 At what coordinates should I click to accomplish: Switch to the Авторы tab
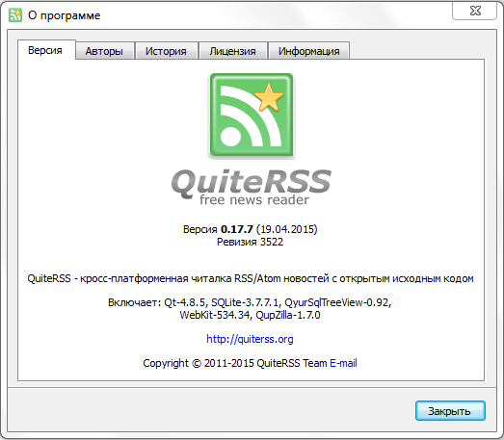coord(104,51)
